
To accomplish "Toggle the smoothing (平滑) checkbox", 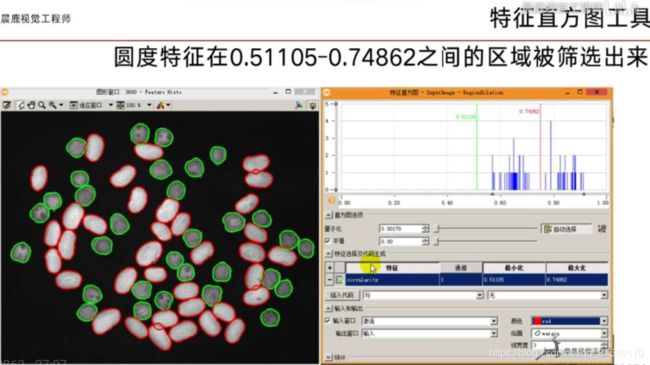I will pos(327,241).
